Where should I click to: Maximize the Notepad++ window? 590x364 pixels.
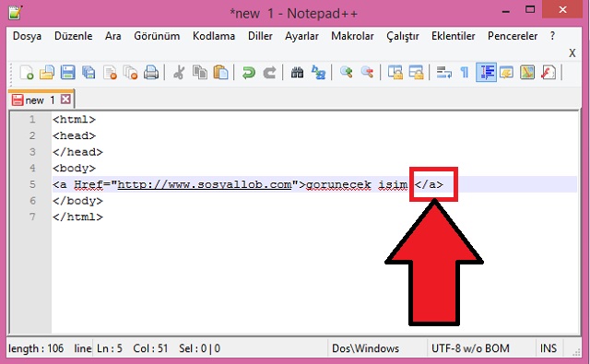[530, 10]
